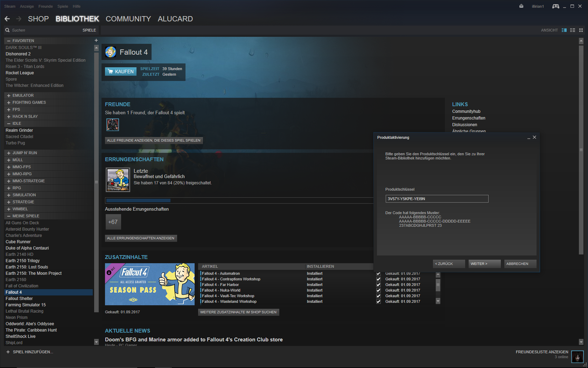Click the magnifier icon in the search bar
Screen dimensions: 588x368
7,30
